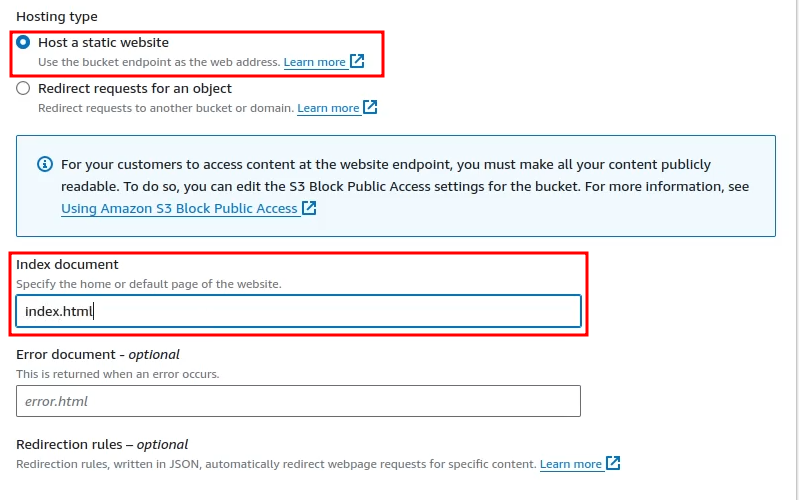Image resolution: width=799 pixels, height=500 pixels.
Task: Click external-link icon after Block Public Access
Action: pyautogui.click(x=309, y=208)
